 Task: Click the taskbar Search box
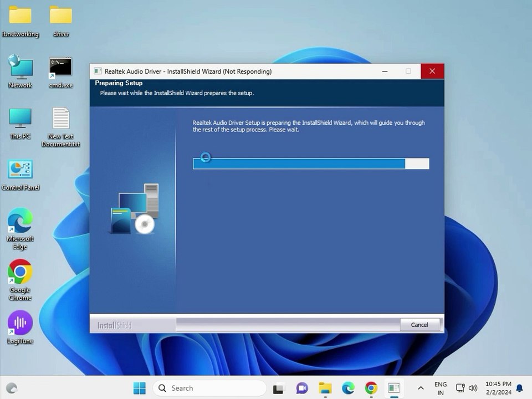[x=209, y=388]
